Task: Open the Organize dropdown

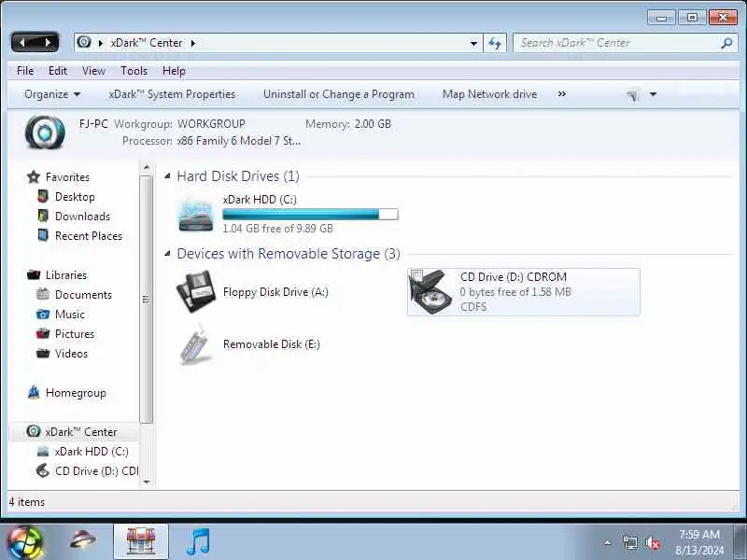Action: click(52, 94)
